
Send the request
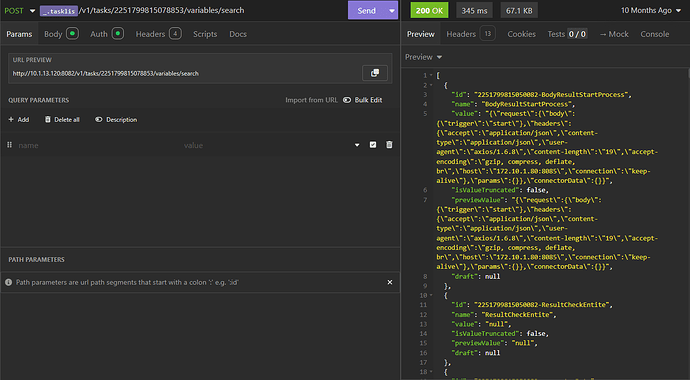coord(367,11)
